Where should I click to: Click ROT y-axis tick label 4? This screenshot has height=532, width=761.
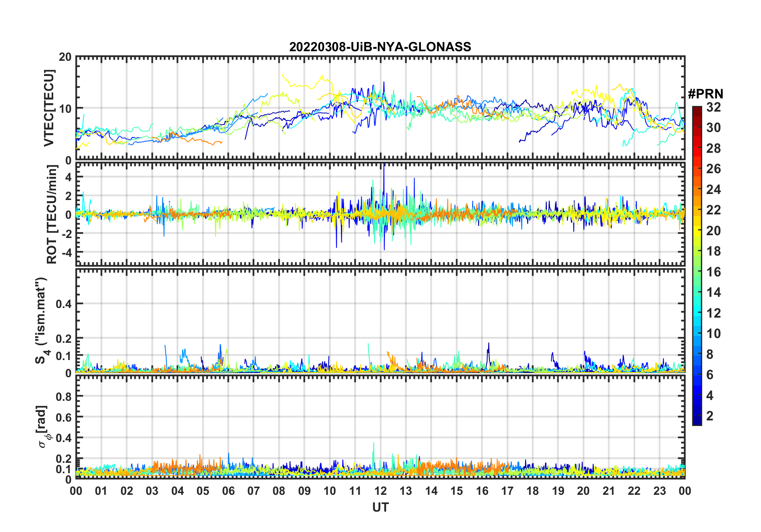(69, 177)
